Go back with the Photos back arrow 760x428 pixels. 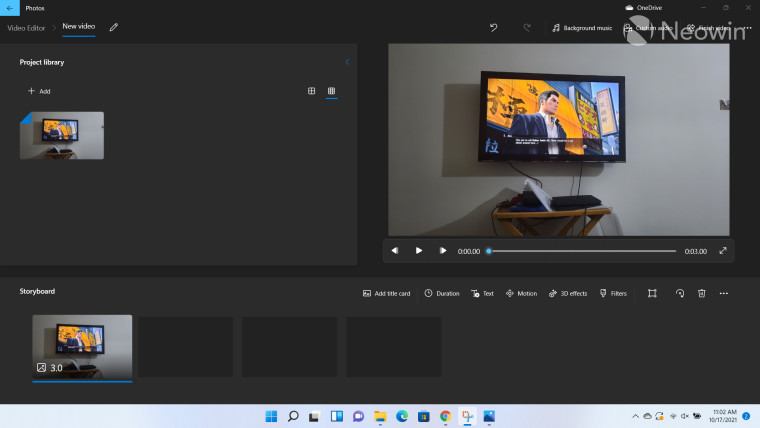click(10, 8)
